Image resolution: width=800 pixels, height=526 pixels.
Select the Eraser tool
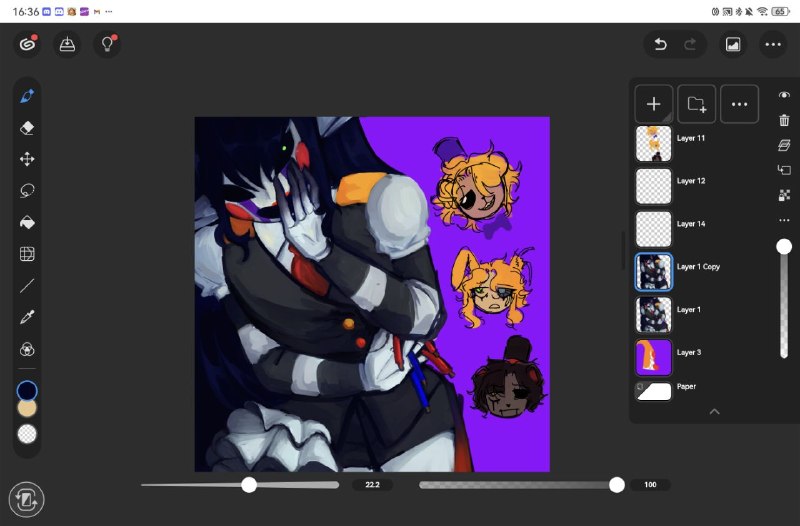27,128
